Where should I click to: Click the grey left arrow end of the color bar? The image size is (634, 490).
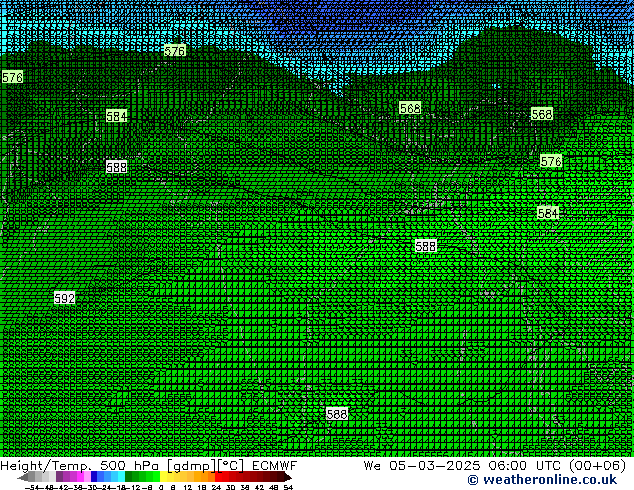23,477
